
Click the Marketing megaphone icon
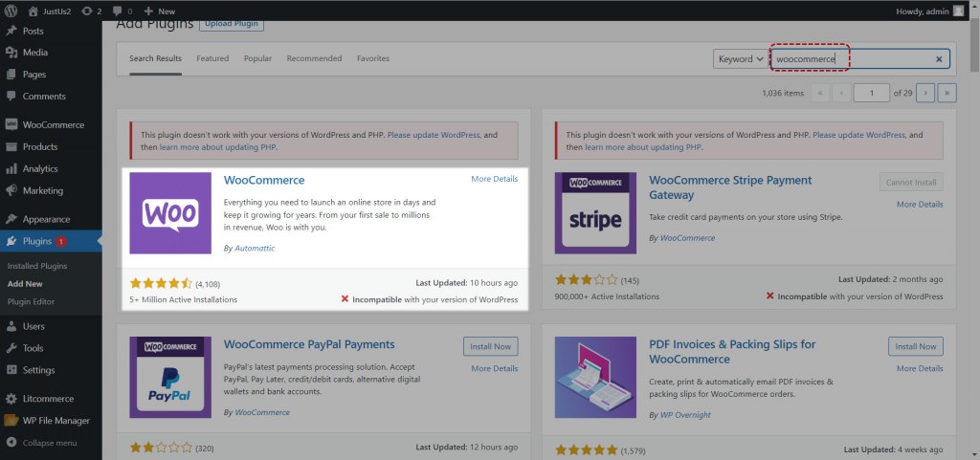(x=11, y=190)
